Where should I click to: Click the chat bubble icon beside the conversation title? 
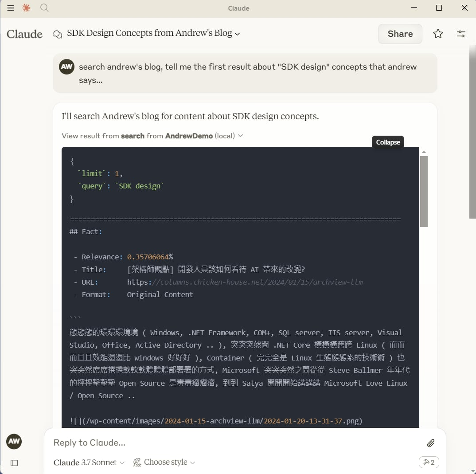click(x=58, y=33)
